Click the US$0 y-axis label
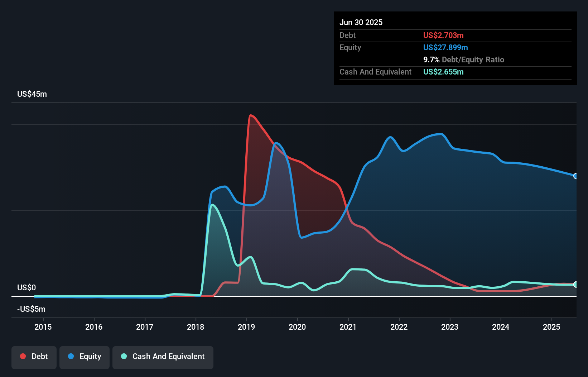Screen dimensions: 588x377 point(26,288)
